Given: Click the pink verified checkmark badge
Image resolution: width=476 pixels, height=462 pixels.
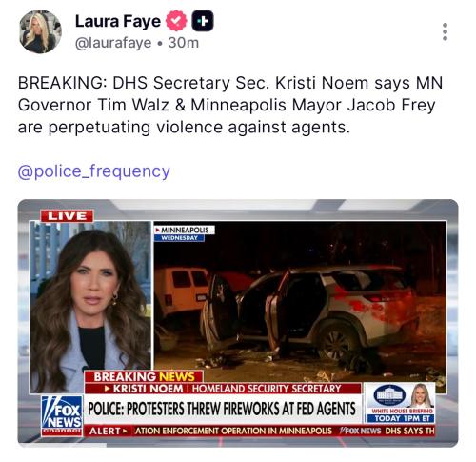Looking at the screenshot, I should click(176, 21).
